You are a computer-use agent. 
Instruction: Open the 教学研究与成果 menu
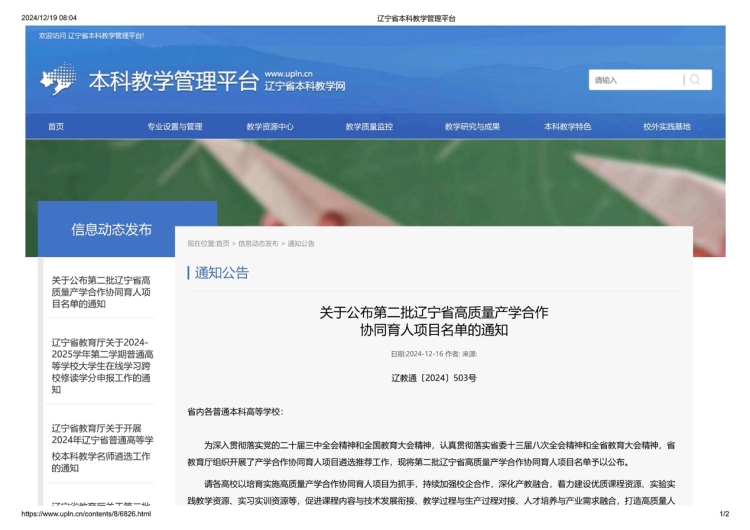472,127
